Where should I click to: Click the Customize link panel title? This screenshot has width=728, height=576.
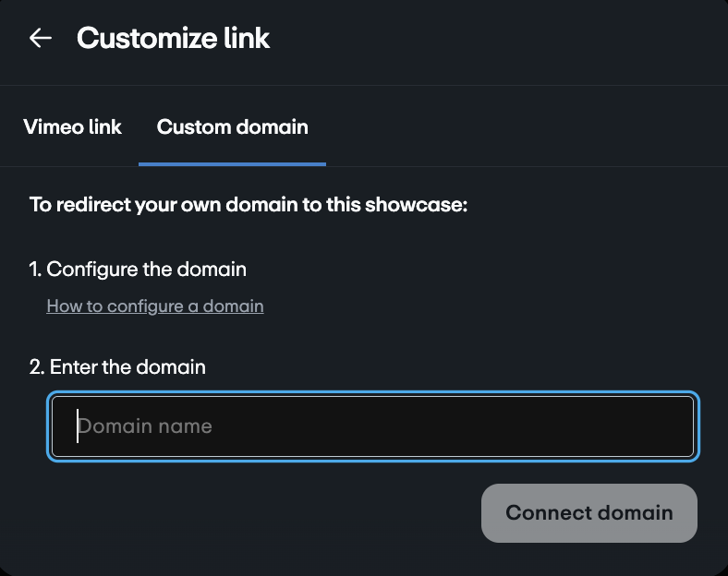(x=173, y=38)
